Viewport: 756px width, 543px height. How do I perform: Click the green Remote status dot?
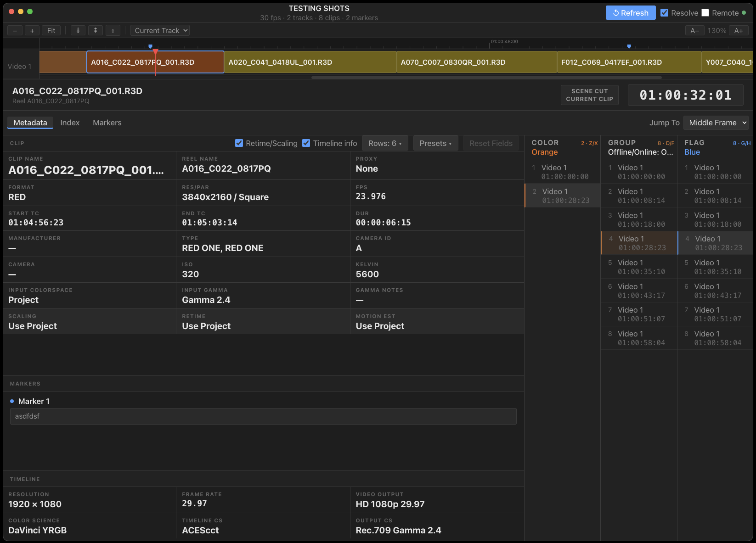744,13
